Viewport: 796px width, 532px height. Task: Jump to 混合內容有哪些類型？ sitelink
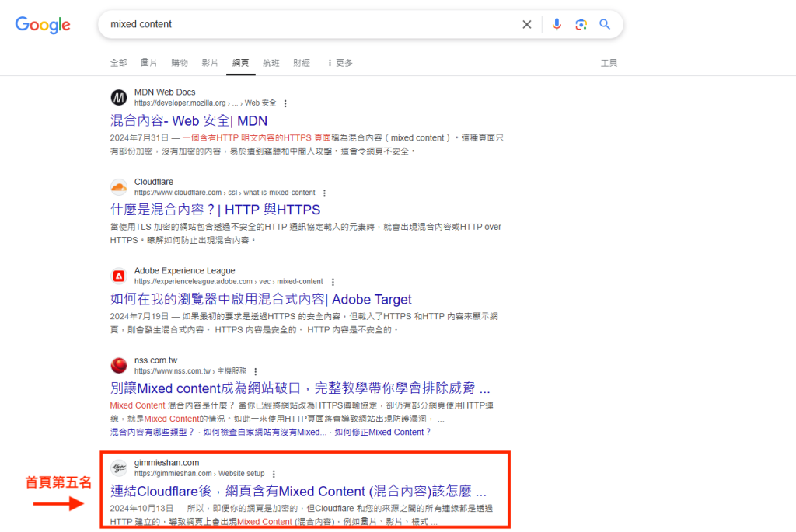[152, 432]
